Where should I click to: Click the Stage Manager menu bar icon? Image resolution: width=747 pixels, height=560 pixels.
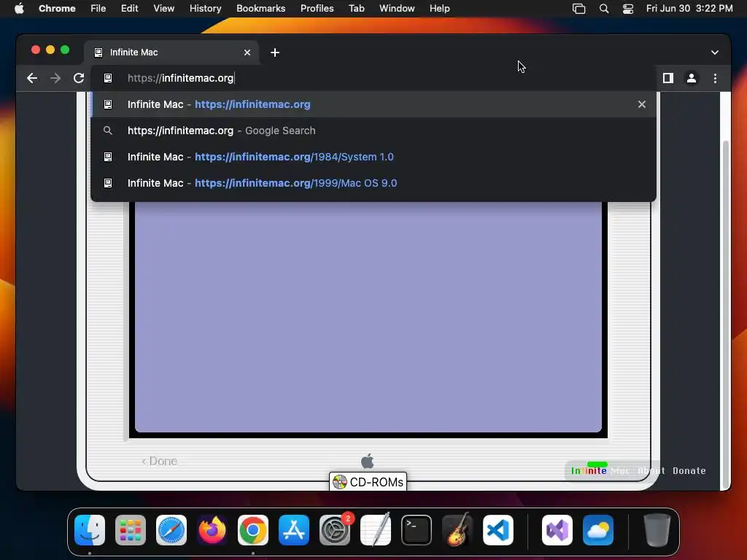[x=578, y=9]
